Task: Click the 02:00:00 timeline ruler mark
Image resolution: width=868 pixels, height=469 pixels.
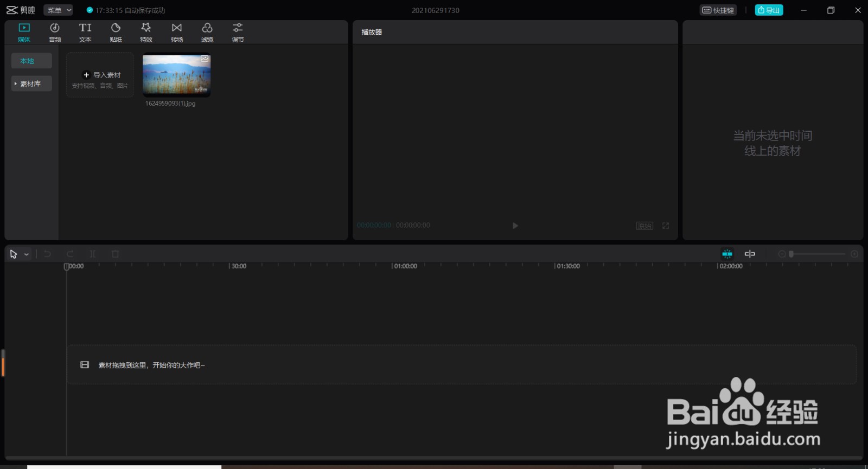Action: [x=731, y=266]
